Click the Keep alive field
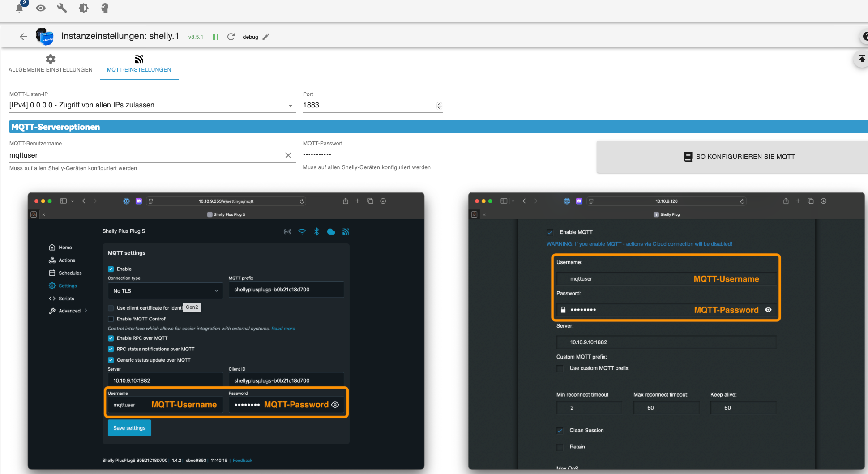 (x=743, y=408)
